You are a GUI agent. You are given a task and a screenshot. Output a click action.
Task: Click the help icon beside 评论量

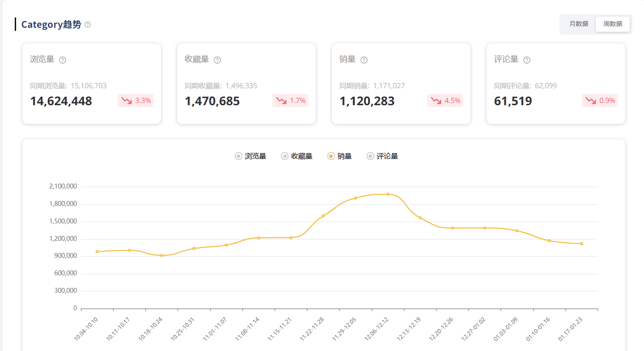coord(527,60)
